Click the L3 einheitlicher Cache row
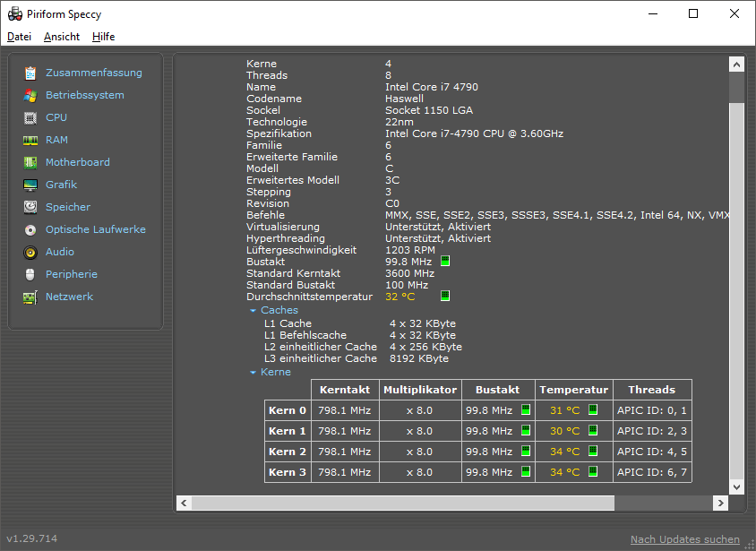 pos(357,358)
